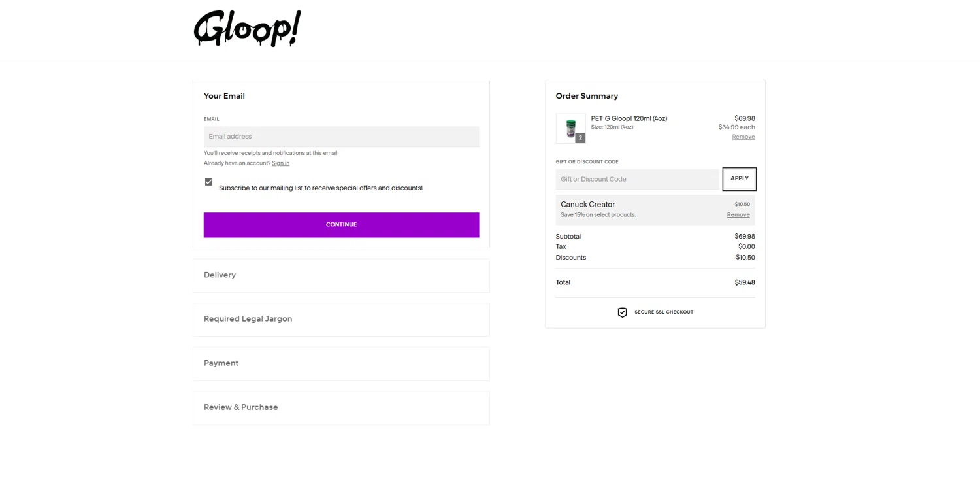This screenshot has height=487, width=980.
Task: Click the Secure SSL Checkout label
Action: [x=664, y=312]
